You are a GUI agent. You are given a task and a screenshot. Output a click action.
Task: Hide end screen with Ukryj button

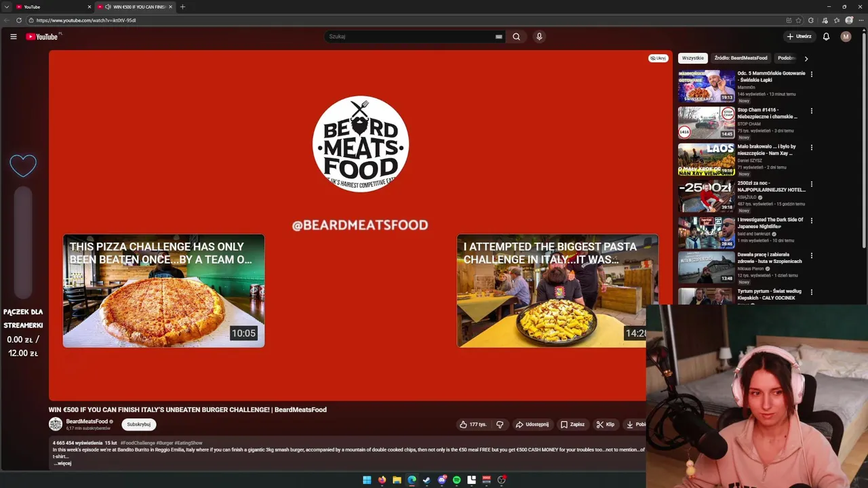click(x=658, y=58)
